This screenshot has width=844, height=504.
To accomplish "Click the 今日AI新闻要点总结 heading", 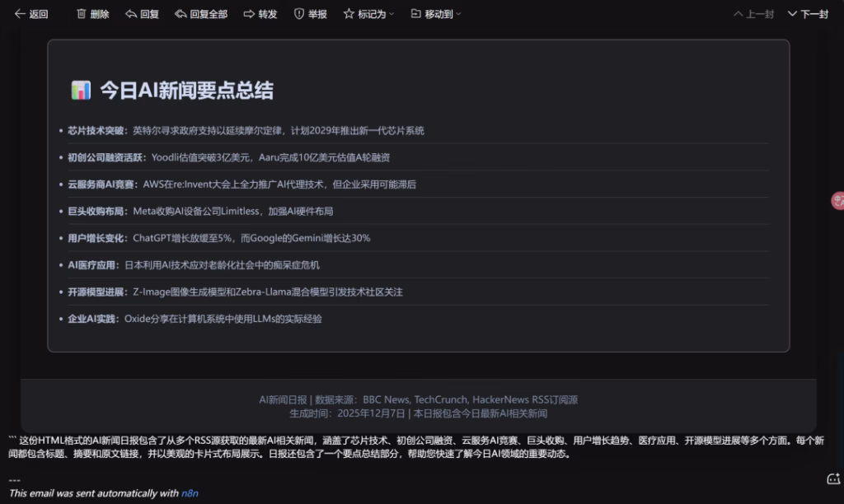I will (186, 91).
